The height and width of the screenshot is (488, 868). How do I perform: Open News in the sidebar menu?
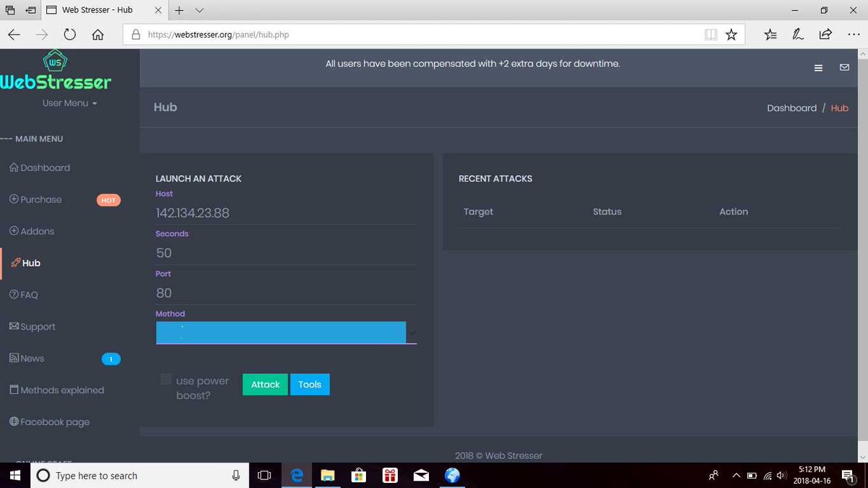27,359
